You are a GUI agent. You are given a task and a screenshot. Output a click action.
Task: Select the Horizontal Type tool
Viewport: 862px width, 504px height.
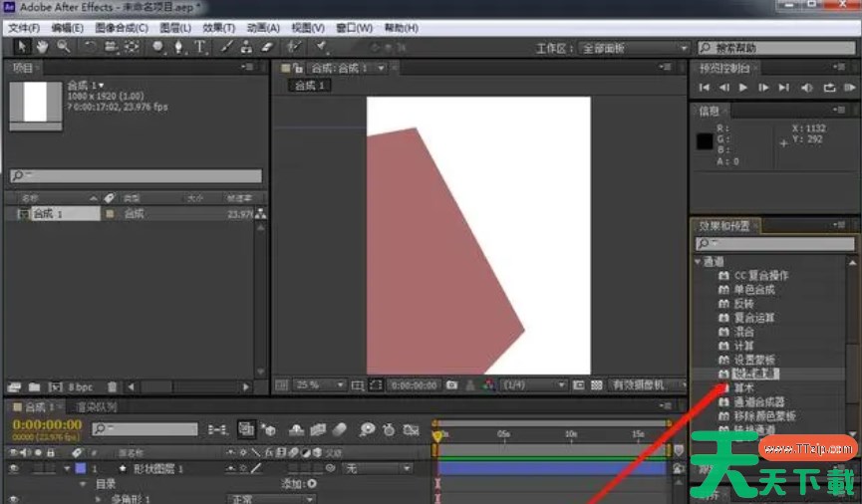coord(200,47)
